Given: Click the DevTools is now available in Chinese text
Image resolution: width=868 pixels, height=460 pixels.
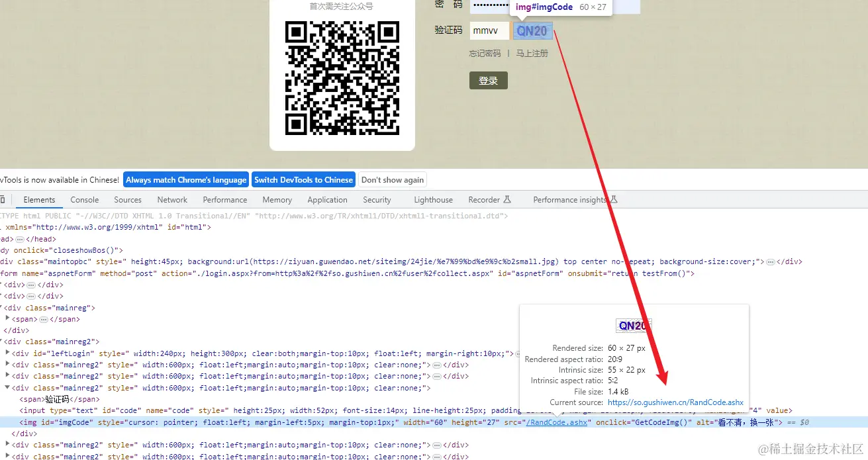Looking at the screenshot, I should pos(60,180).
